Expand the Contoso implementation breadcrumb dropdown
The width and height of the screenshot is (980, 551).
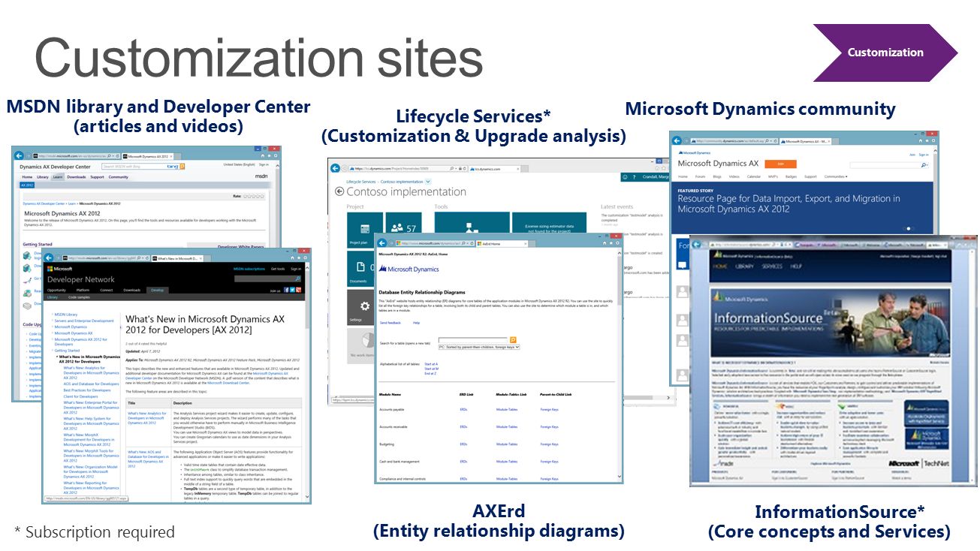pyautogui.click(x=428, y=182)
